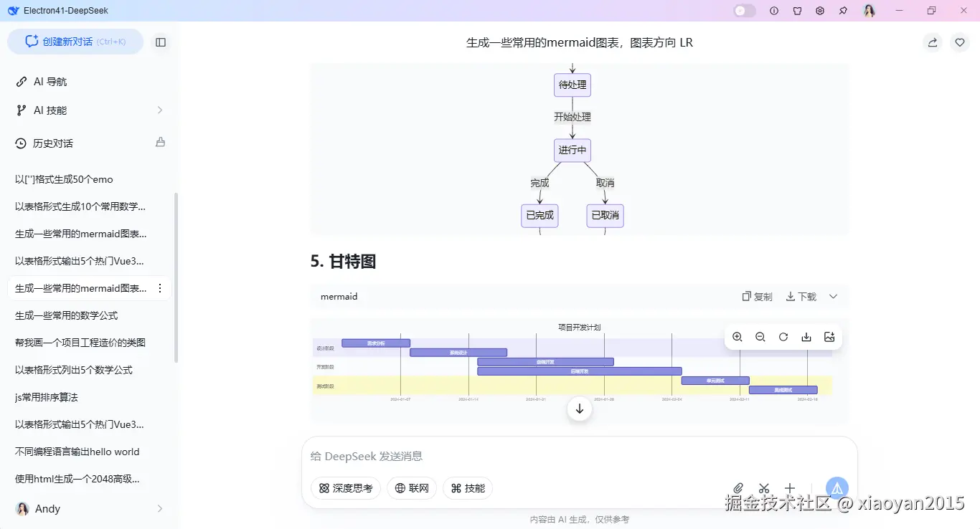Enable 深度思考 mode
The height and width of the screenshot is (529, 980).
pyautogui.click(x=345, y=488)
